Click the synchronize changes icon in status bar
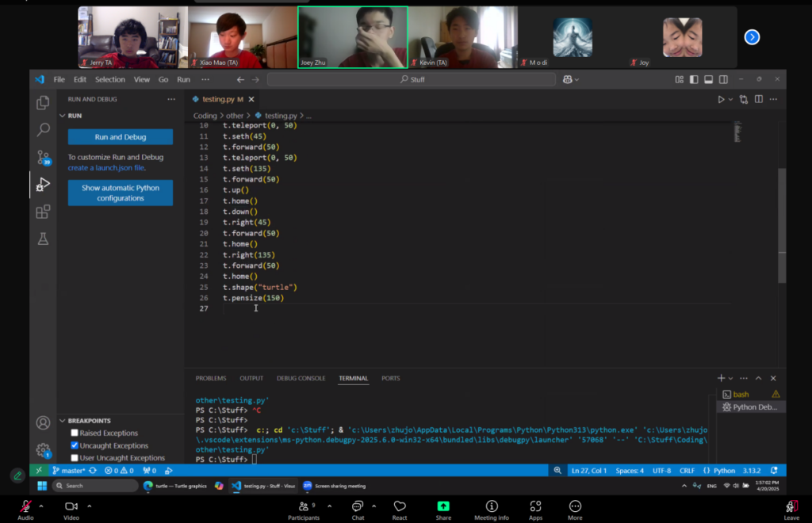812x523 pixels. coord(93,470)
